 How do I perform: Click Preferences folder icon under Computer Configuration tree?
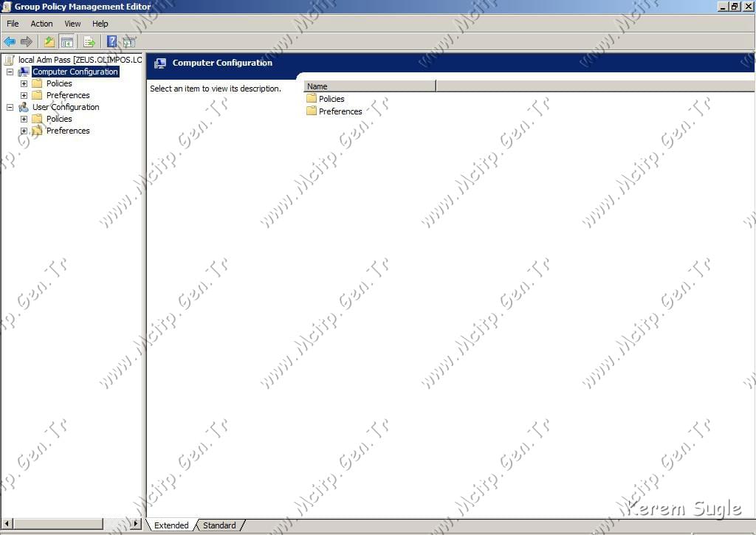[x=37, y=95]
